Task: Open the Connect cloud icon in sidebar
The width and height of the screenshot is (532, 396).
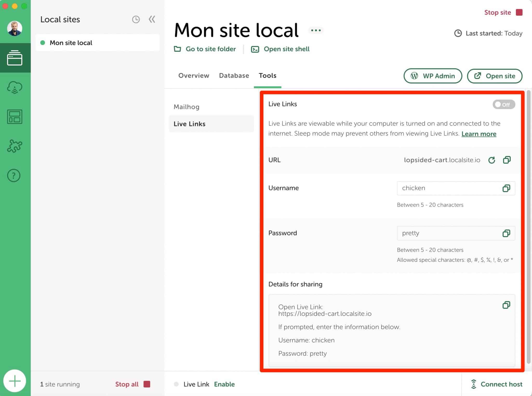Action: (x=15, y=87)
